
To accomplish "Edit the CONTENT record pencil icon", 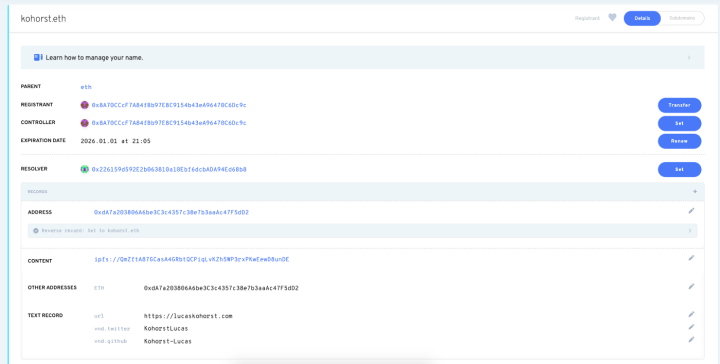I will click(691, 258).
